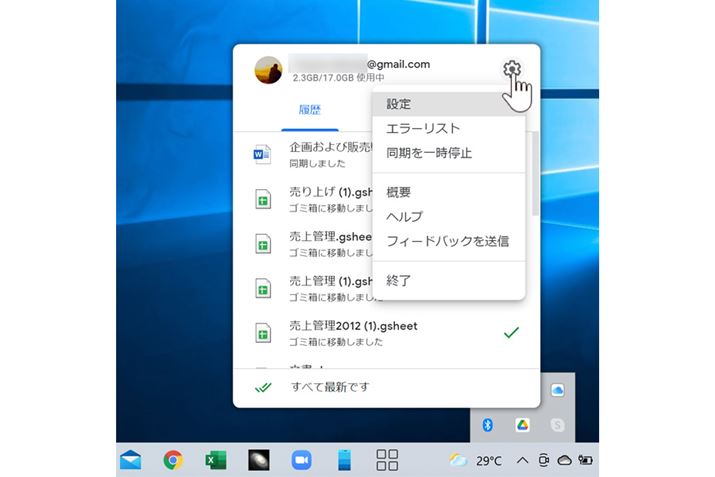Click the account profile picture
This screenshot has height=477, width=715.
click(x=268, y=70)
